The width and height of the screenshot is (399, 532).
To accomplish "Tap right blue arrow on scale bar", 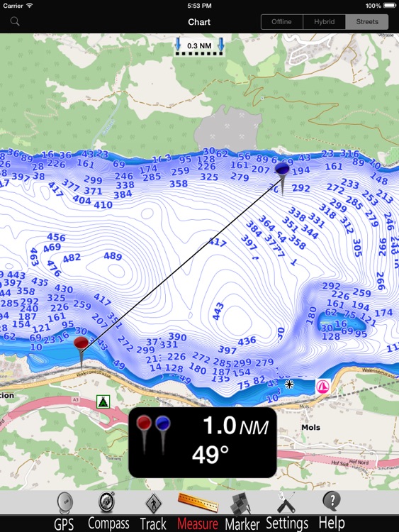I will 221,44.
